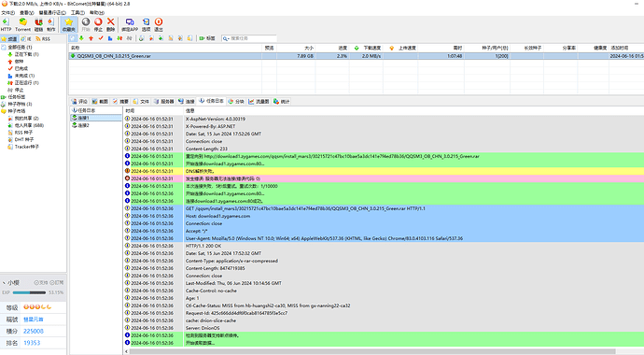Click the EXP progress bar in user panel
Image resolution: width=644 pixels, height=355 pixels.
click(29, 292)
